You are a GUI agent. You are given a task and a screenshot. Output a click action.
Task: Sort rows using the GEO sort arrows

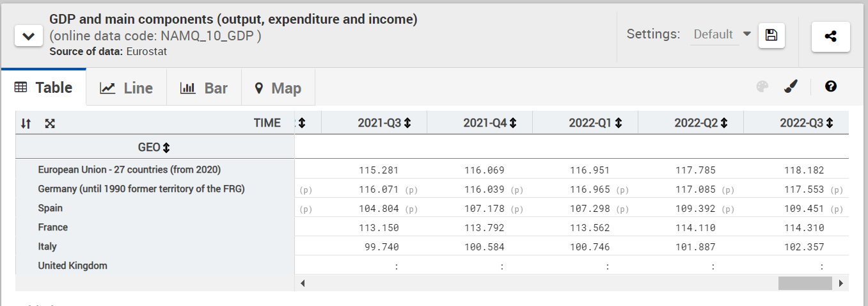pyautogui.click(x=167, y=148)
